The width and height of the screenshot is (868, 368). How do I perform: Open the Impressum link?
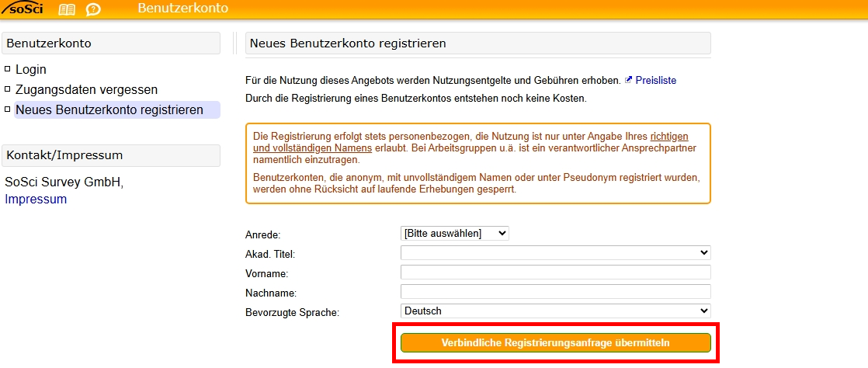pyautogui.click(x=36, y=200)
